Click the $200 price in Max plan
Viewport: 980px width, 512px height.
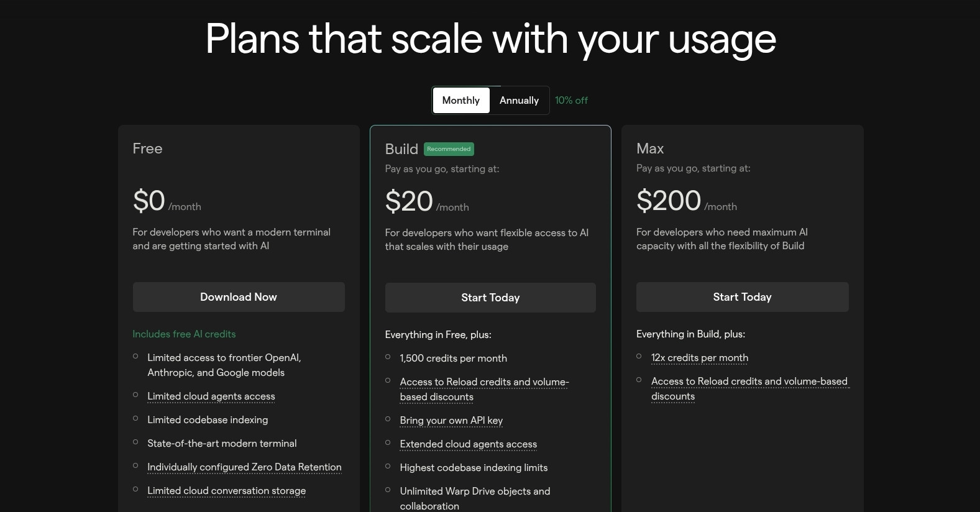(669, 201)
